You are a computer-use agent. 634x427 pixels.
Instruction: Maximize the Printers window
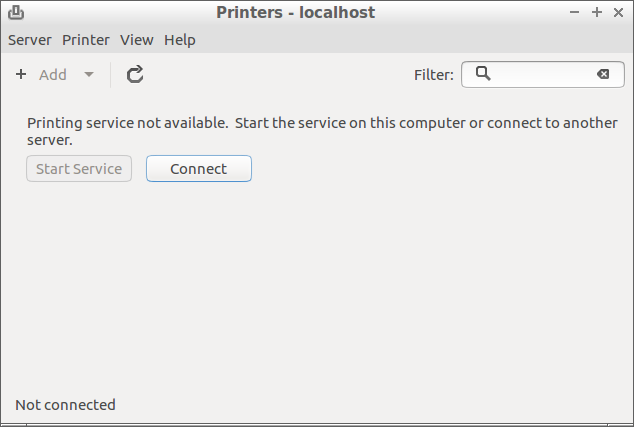click(x=597, y=12)
